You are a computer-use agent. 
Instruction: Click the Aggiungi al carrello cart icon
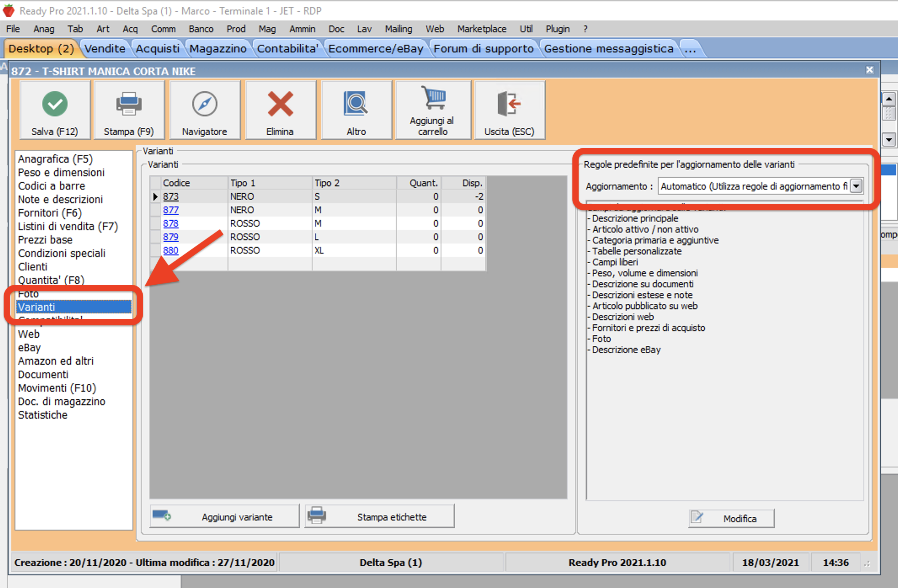click(433, 98)
